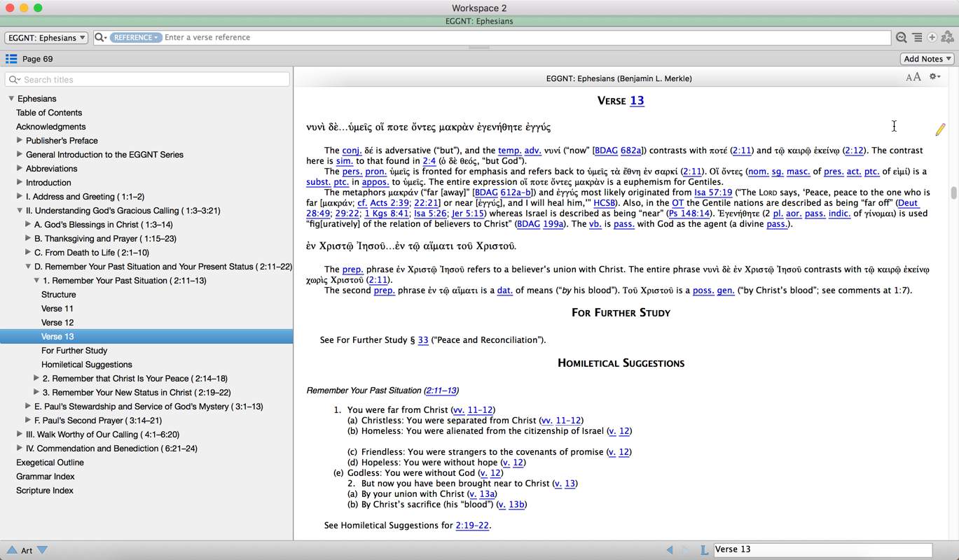Screen dimensions: 959x560
Task: Open Exegetical Outline in sidebar
Action: tap(50, 463)
